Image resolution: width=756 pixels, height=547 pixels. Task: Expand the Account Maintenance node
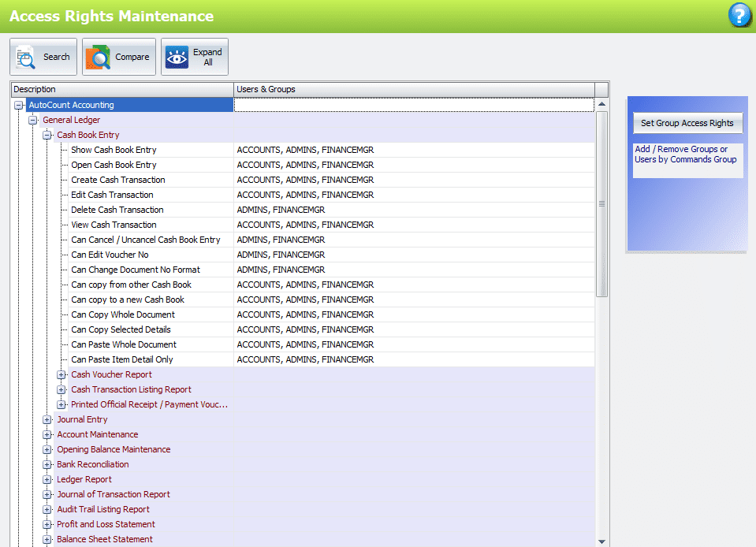click(x=47, y=434)
